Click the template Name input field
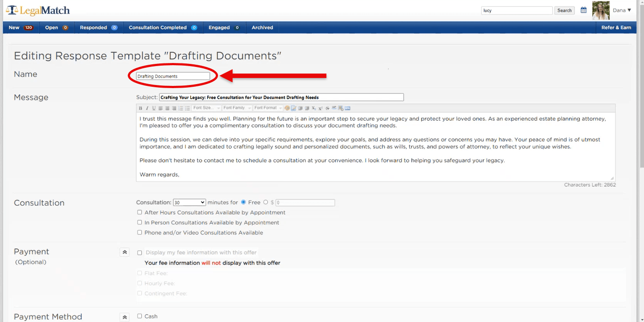Viewport: 644px width, 322px height. pyautogui.click(x=173, y=76)
